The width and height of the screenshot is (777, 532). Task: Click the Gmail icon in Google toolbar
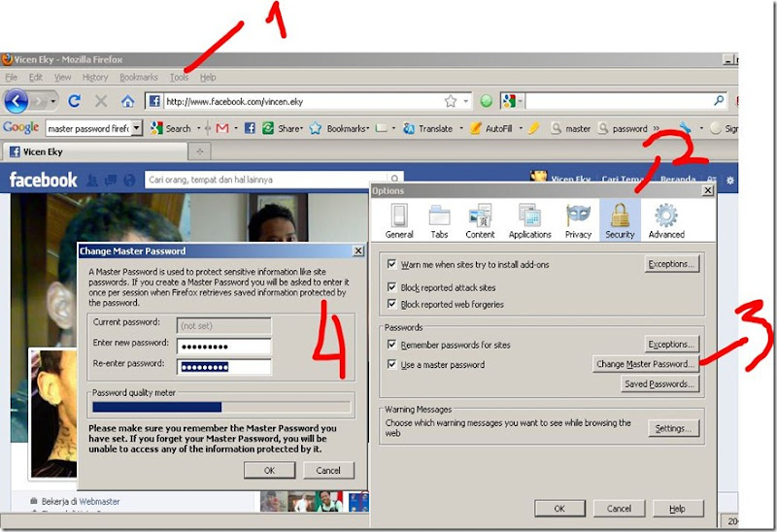(222, 128)
